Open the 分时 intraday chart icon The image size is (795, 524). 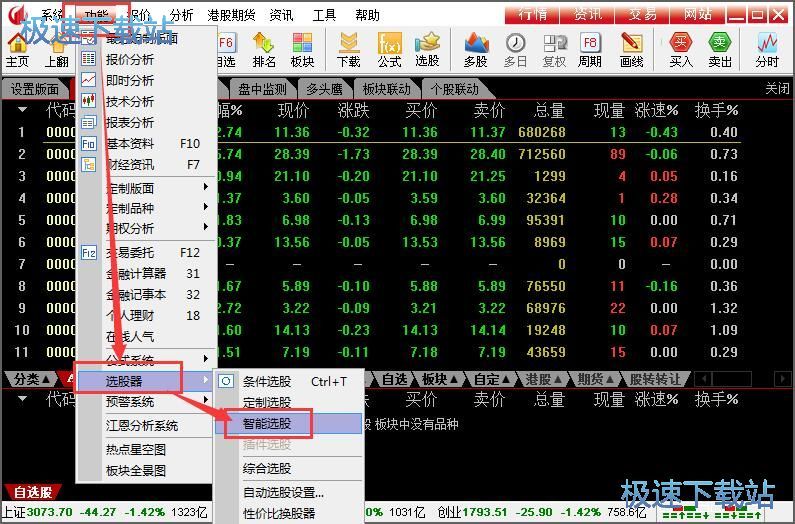(767, 50)
